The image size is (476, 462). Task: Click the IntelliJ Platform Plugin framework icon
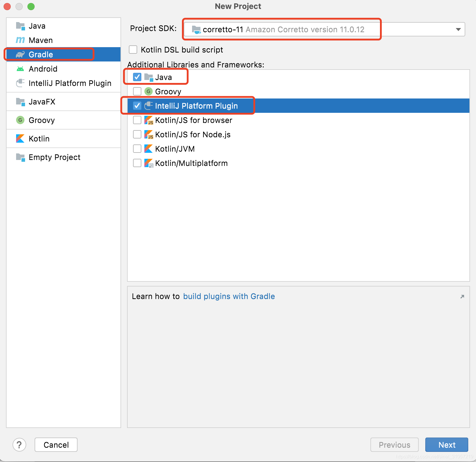(x=149, y=106)
